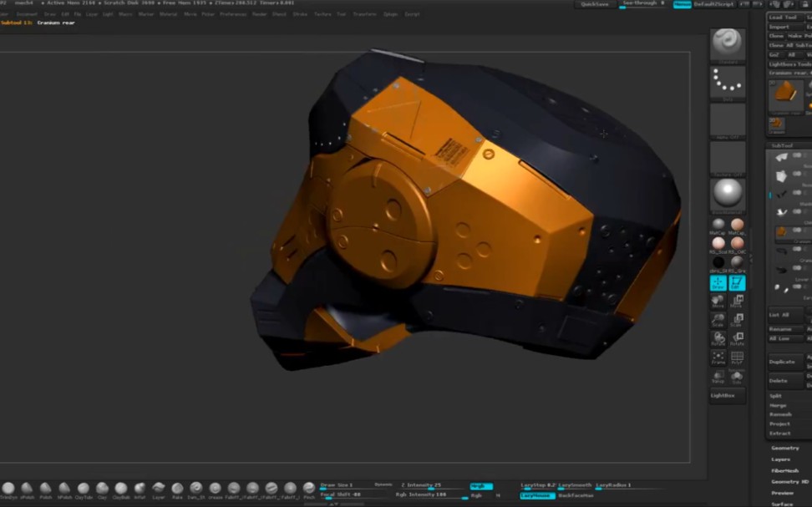Toggle LazyMouse on or off
This screenshot has width=812, height=507.
coord(537,495)
